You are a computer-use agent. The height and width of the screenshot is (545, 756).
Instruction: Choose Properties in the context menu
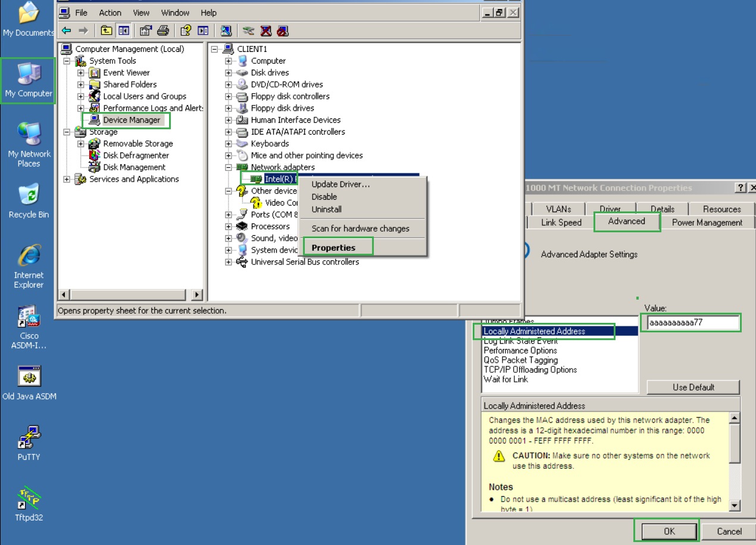coord(333,248)
